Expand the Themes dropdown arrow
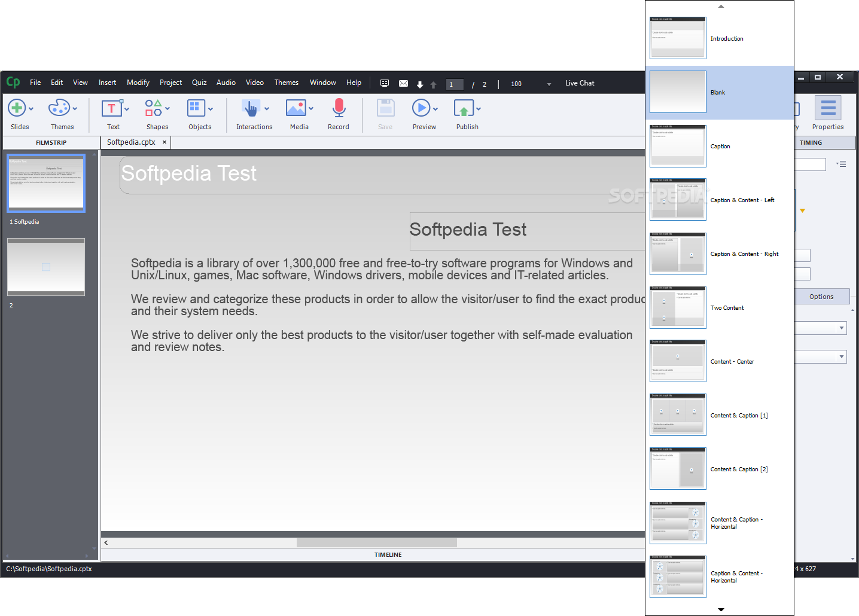The width and height of the screenshot is (859, 616). pyautogui.click(x=75, y=109)
